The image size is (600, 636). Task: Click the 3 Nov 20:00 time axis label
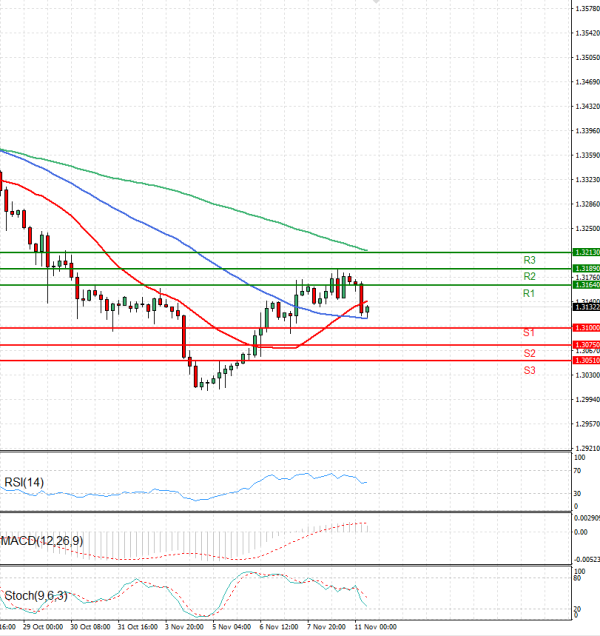tap(183, 628)
